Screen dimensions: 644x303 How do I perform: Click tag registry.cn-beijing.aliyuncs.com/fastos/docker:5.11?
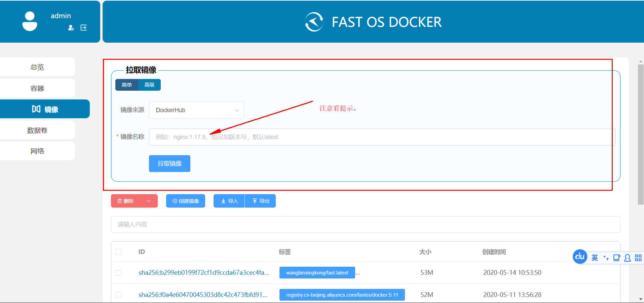pos(342,295)
